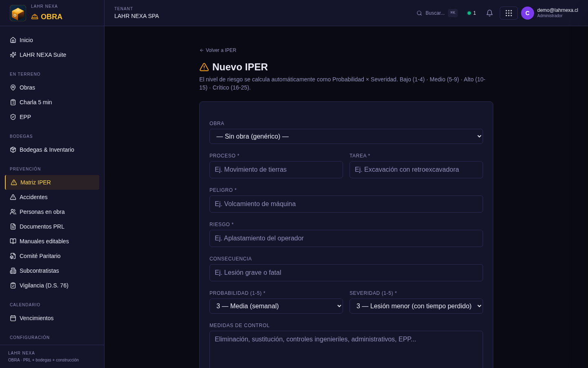Click the Matriz IPER warning triangle icon
This screenshot has width=588, height=368.
14,182
